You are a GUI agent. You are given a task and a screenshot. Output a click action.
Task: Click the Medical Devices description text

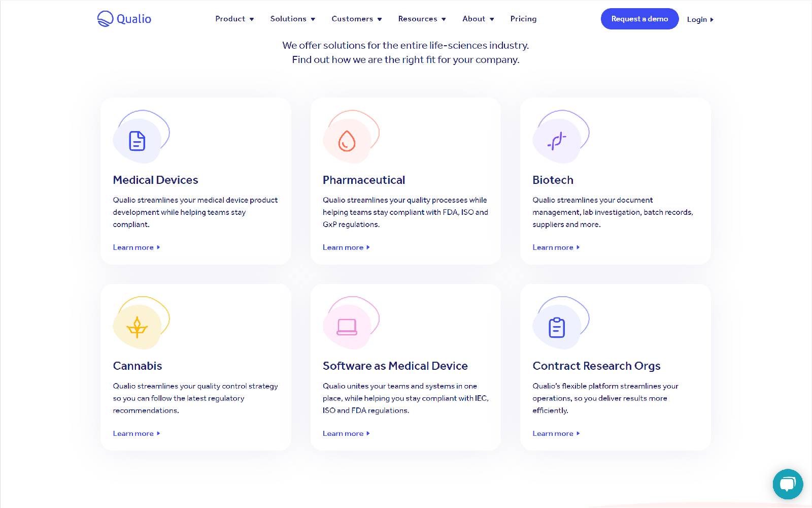pyautogui.click(x=195, y=212)
